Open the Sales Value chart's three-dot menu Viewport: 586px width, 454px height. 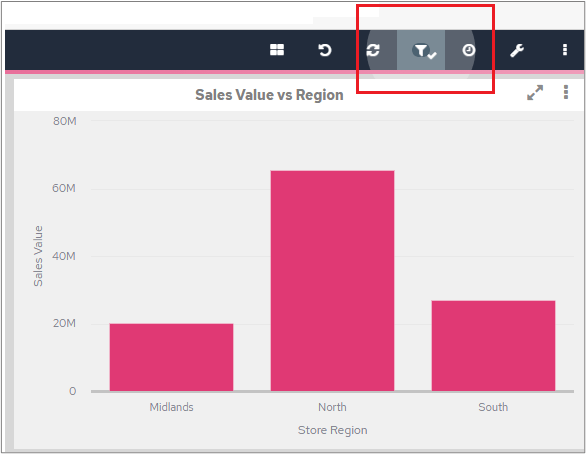566,92
